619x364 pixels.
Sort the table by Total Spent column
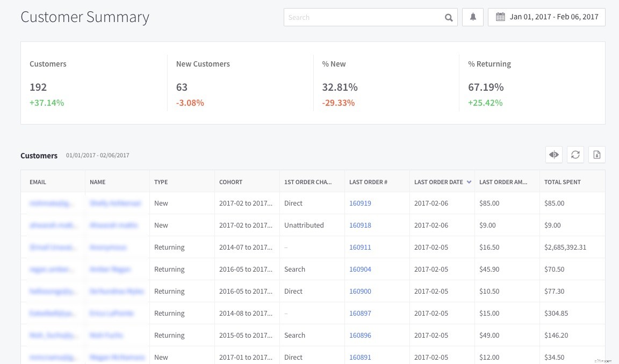coord(562,181)
